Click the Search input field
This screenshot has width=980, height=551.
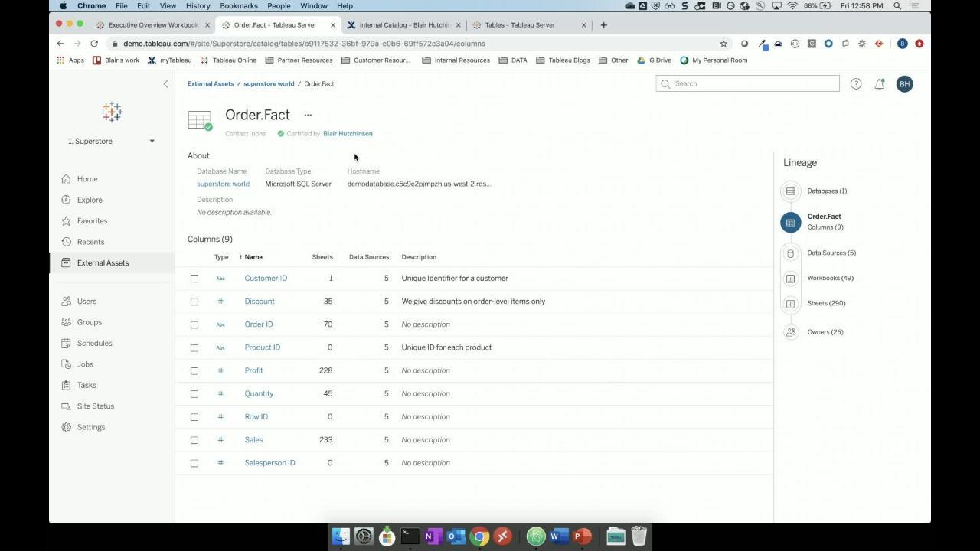coord(747,84)
